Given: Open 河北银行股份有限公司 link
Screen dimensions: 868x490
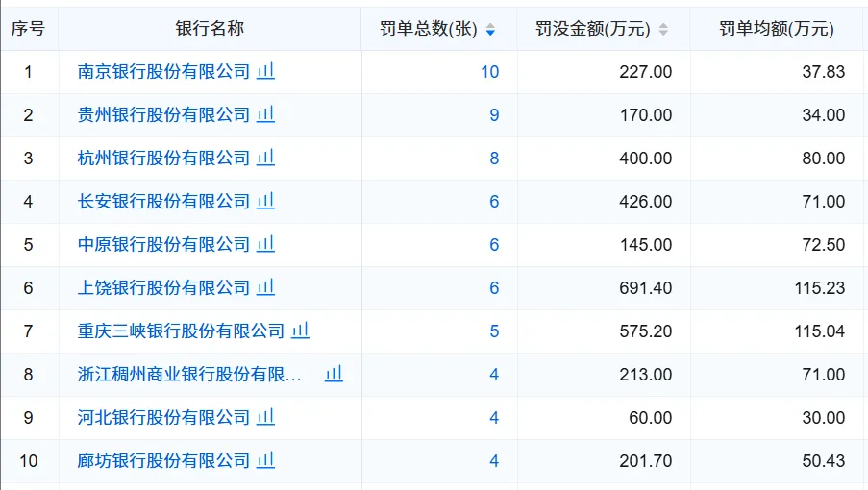Looking at the screenshot, I should [x=163, y=417].
